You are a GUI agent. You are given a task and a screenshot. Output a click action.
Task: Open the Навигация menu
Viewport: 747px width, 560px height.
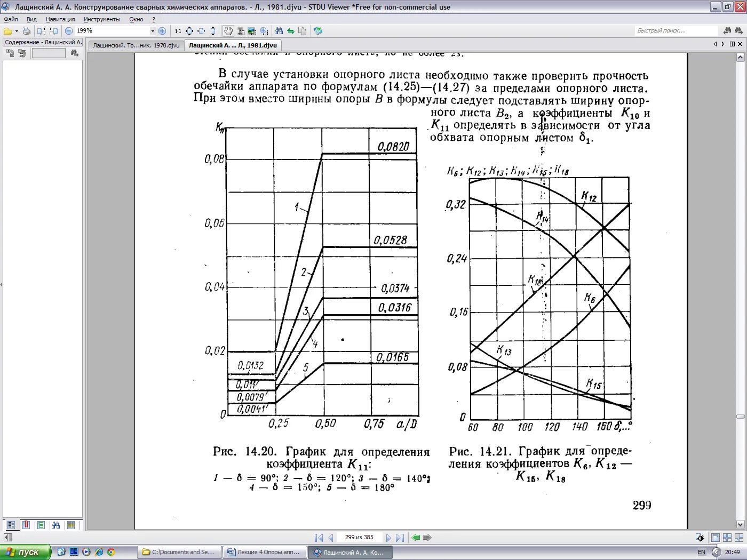(x=60, y=19)
